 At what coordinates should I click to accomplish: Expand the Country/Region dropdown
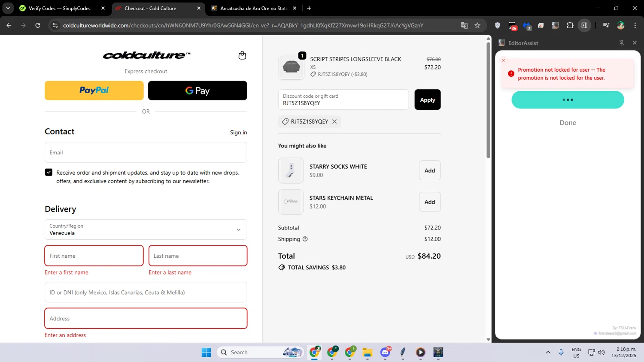[x=146, y=229]
